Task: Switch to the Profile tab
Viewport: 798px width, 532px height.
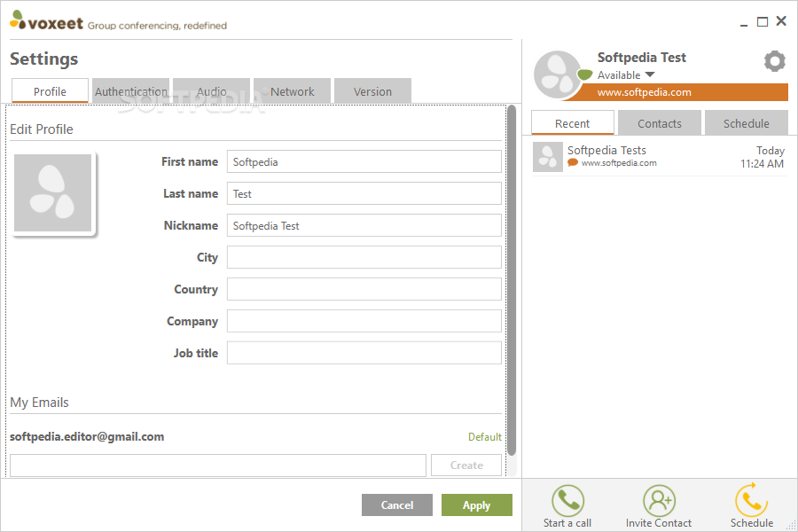Action: tap(50, 91)
